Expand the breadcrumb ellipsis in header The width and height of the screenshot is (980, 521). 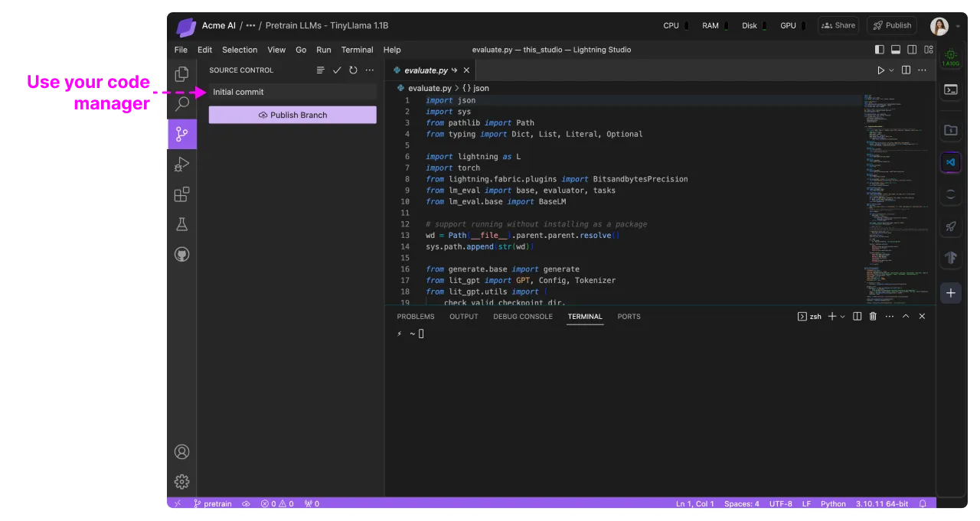pyautogui.click(x=250, y=25)
